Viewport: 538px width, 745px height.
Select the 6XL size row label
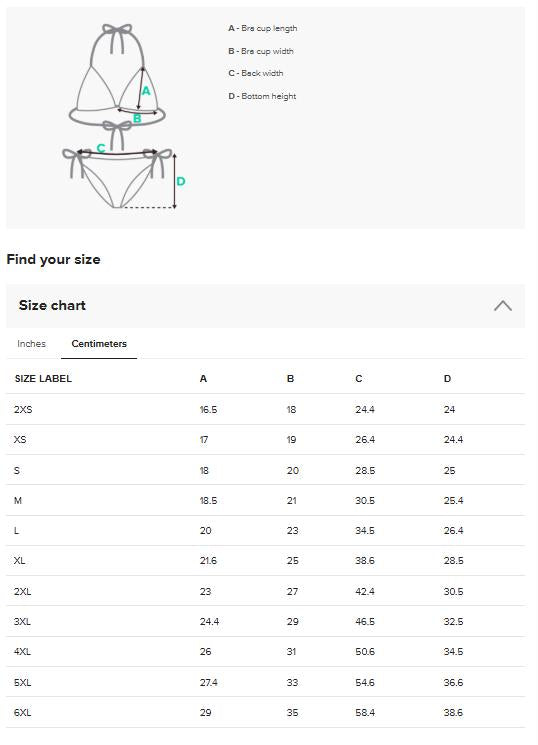coord(23,712)
